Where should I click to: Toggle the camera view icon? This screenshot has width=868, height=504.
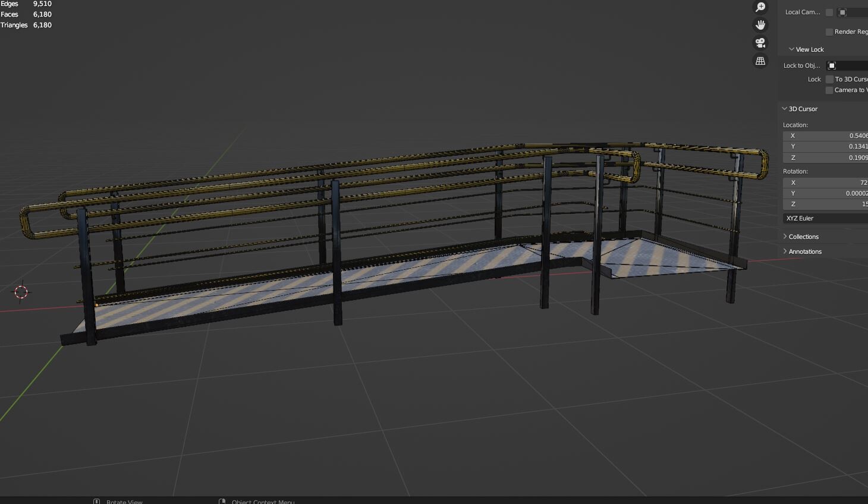point(760,43)
